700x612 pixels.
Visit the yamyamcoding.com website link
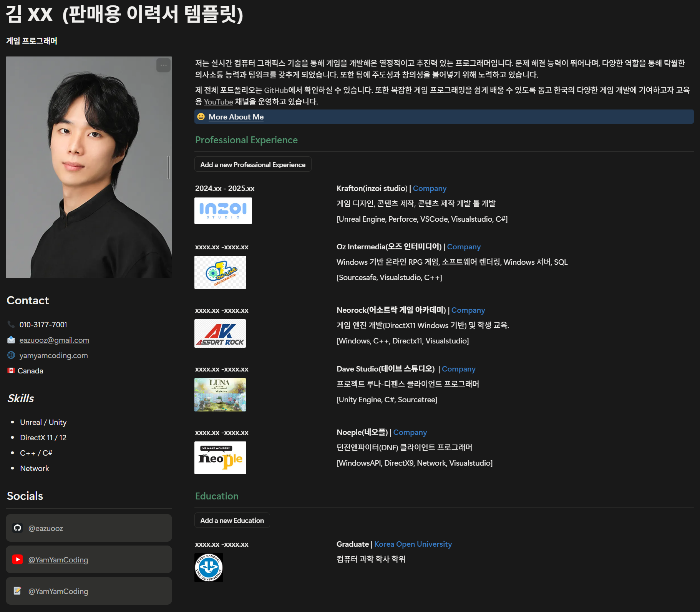(54, 355)
